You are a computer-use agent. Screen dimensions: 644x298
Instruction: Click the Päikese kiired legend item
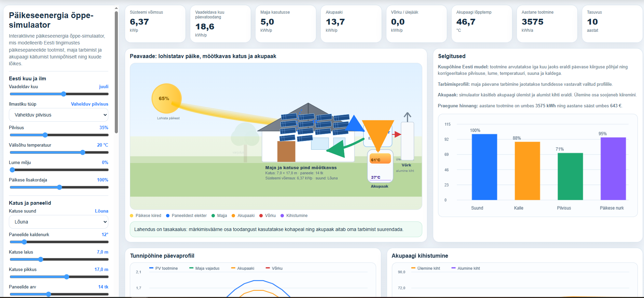tap(146, 216)
